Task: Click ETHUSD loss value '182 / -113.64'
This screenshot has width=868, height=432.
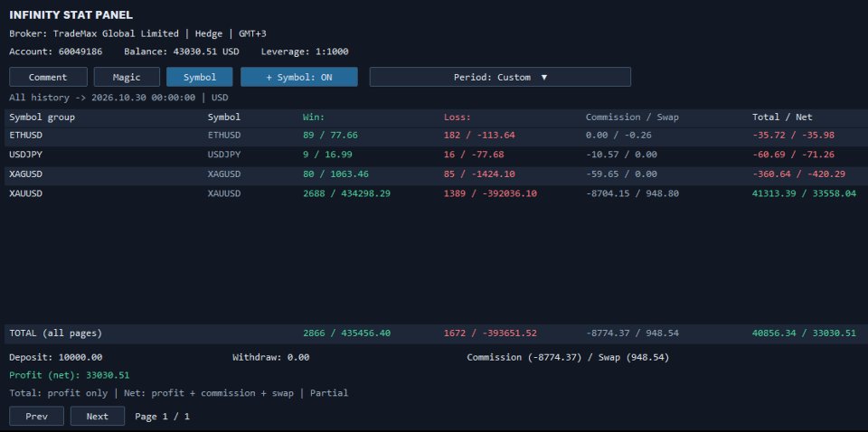Action: click(x=479, y=135)
